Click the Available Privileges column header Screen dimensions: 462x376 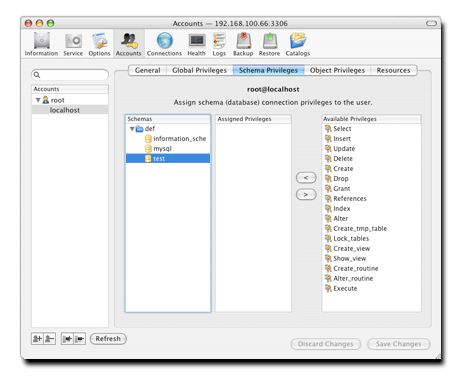coord(371,119)
